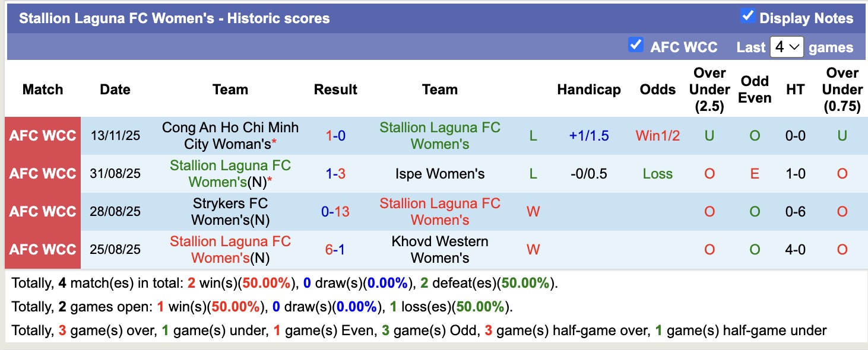868x350 pixels.
Task: Click the 6-1 result link
Action: (335, 249)
